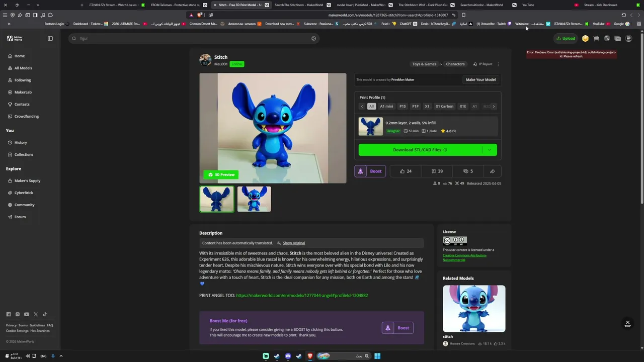
Task: Open the browser extensions grid icon
Action: click(x=639, y=24)
